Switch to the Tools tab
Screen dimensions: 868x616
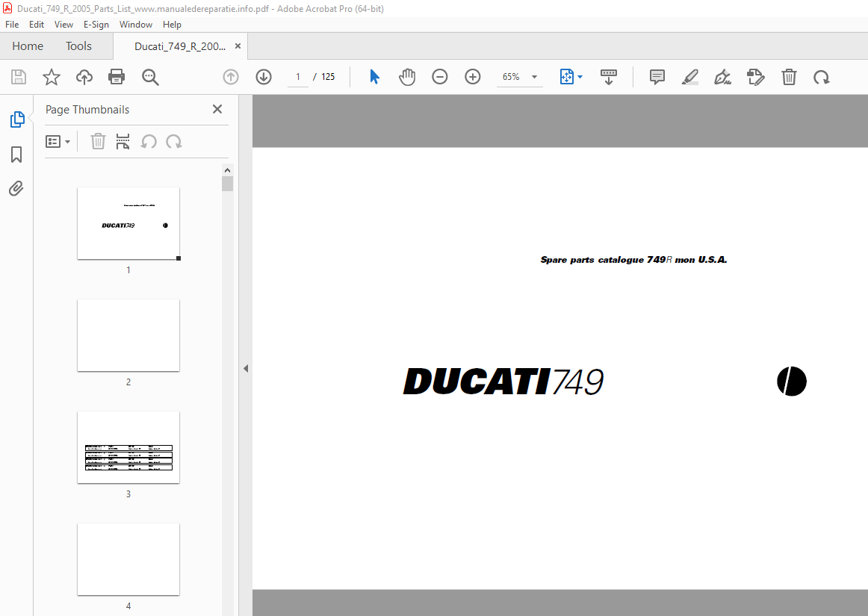(78, 46)
